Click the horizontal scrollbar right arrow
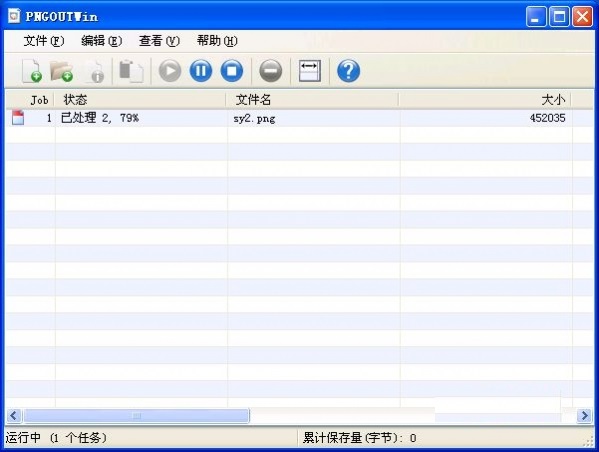This screenshot has width=599, height=452. point(584,415)
